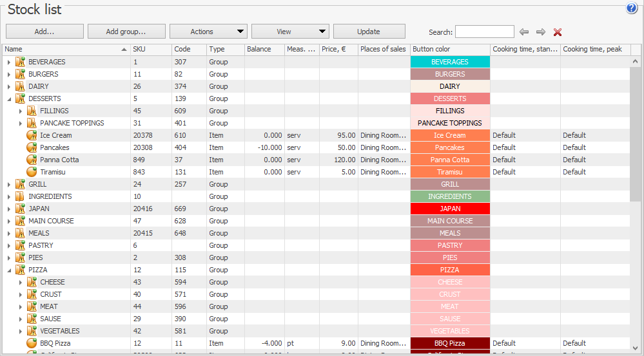The image size is (644, 356).
Task: Clear search with the red X icon
Action: pos(558,32)
